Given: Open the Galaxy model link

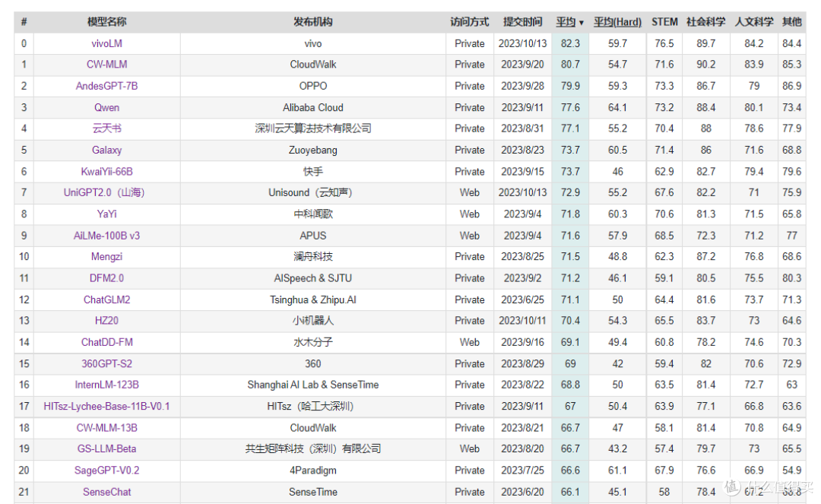Looking at the screenshot, I should [107, 151].
